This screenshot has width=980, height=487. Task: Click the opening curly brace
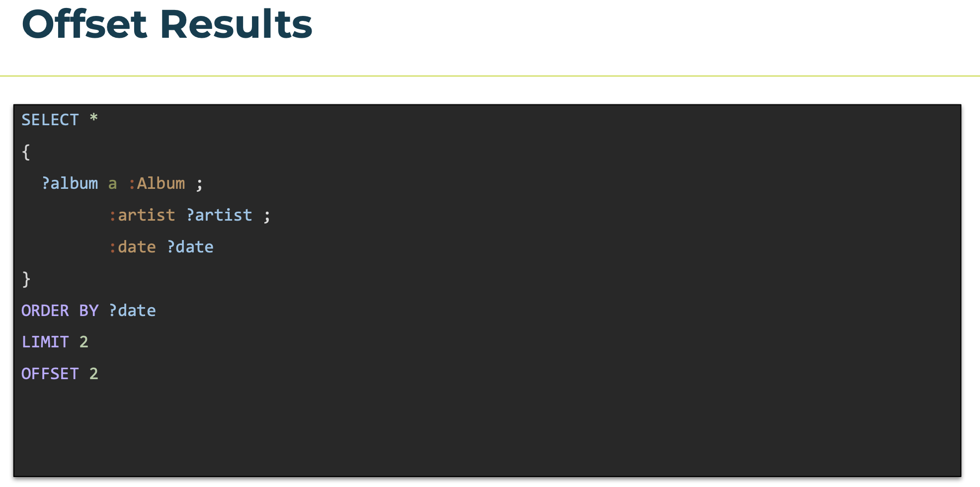[x=26, y=152]
